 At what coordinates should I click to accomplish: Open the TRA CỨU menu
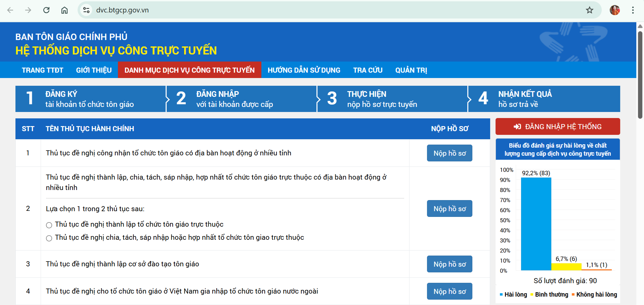(368, 70)
